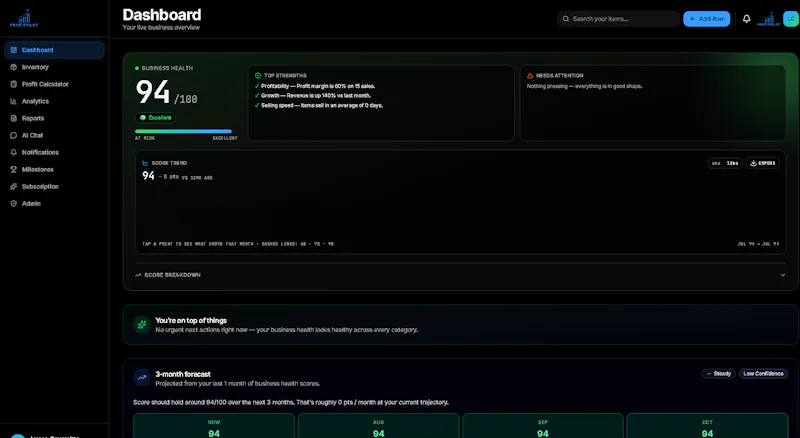Select the Oct forecast card

707,427
